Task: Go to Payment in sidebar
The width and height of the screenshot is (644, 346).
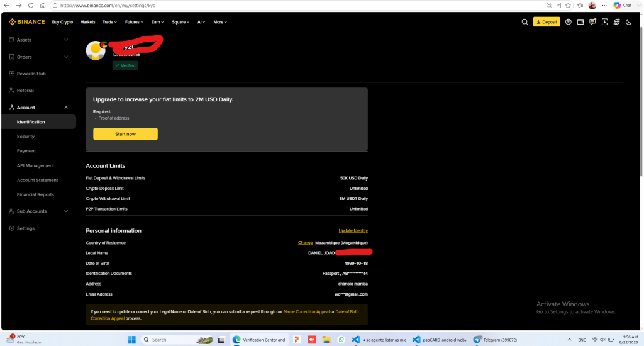Action: tap(26, 151)
